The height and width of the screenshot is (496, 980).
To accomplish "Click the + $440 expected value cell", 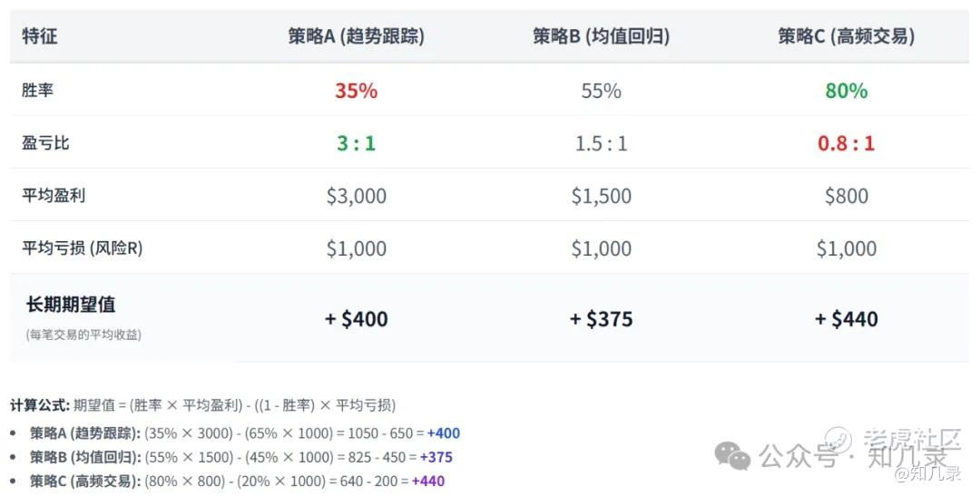I will [847, 319].
